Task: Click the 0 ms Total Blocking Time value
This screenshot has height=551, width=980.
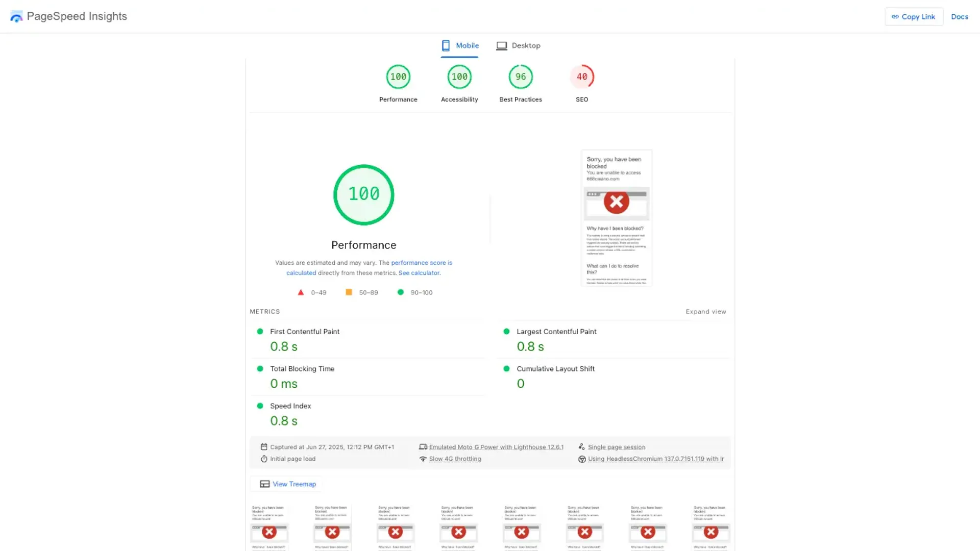Action: tap(284, 384)
